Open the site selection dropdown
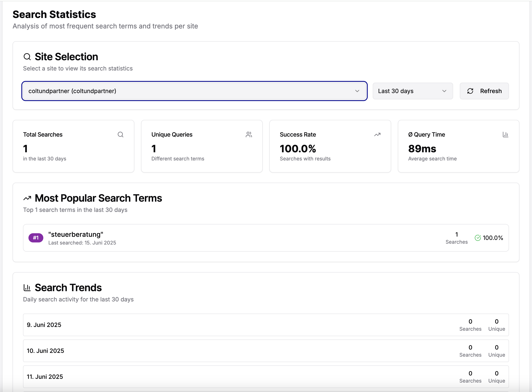 pos(194,91)
